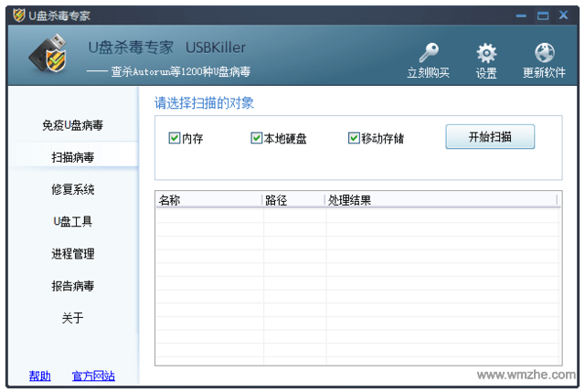
Task: Click the 请选择扫描的对象 heading text
Action: click(x=204, y=103)
